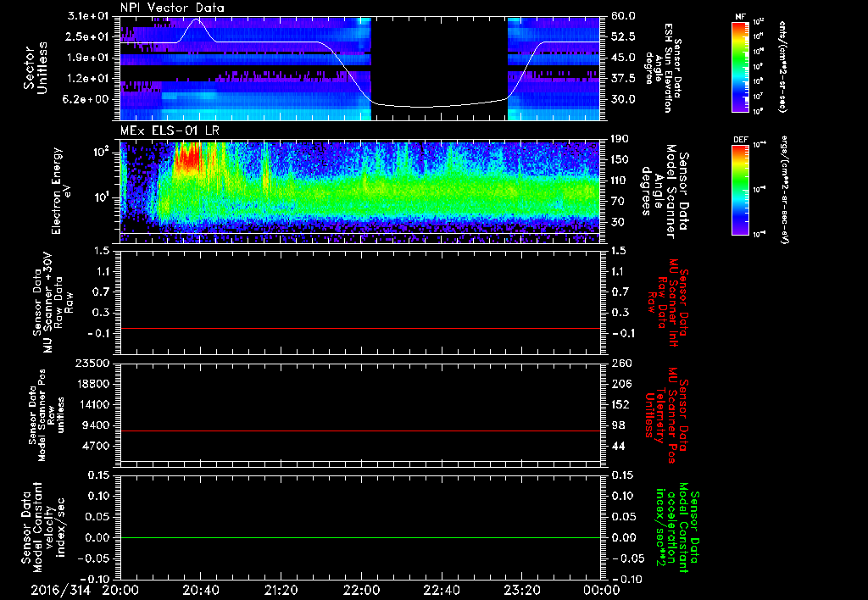Click the red "MU Scanner Init Raw Data" label
Image resolution: width=868 pixels, height=600 pixels.
(668, 303)
